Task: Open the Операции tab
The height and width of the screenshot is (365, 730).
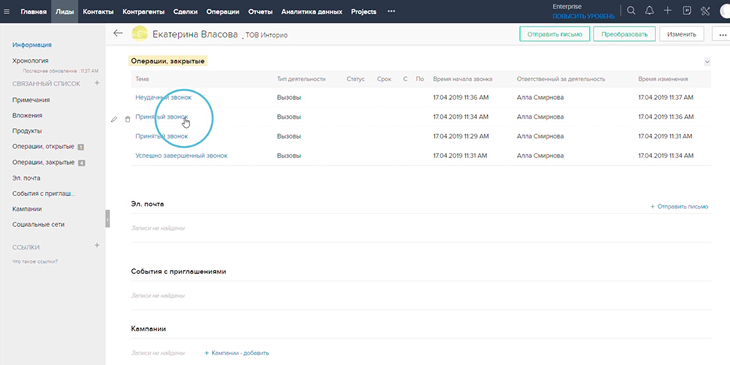Action: 223,12
